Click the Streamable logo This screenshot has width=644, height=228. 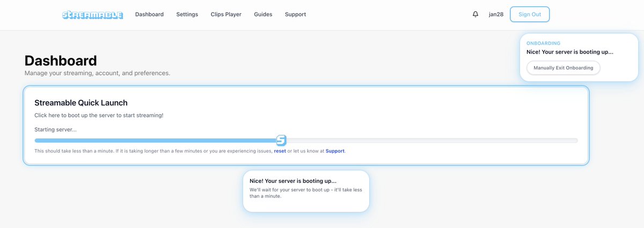pos(92,15)
